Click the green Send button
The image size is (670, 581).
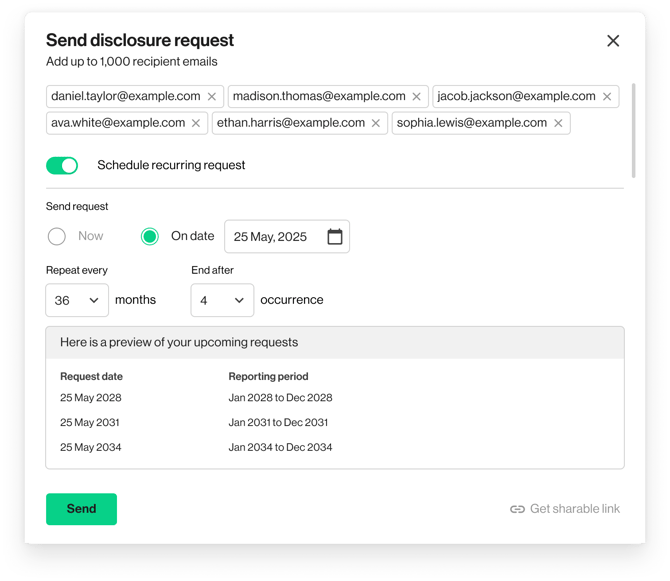81,509
